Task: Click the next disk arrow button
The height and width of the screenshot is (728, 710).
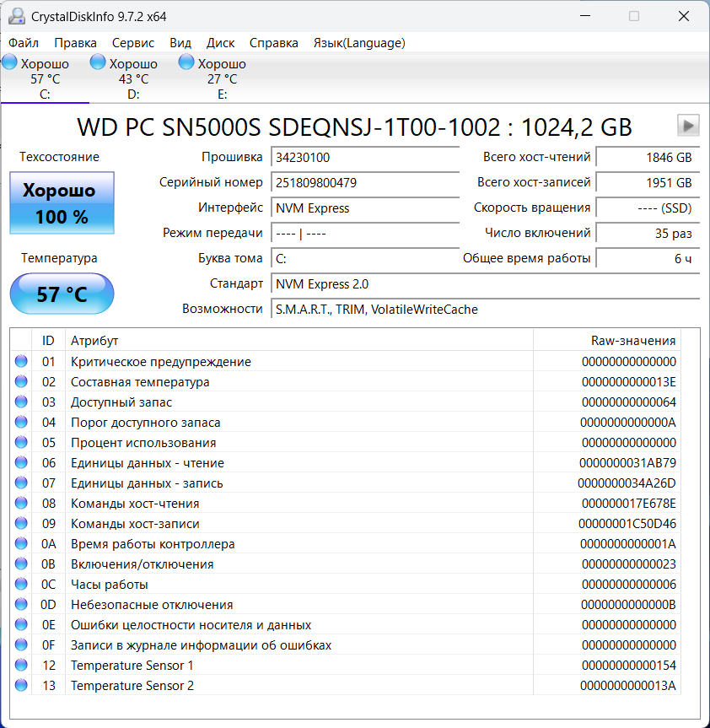Action: pos(688,126)
